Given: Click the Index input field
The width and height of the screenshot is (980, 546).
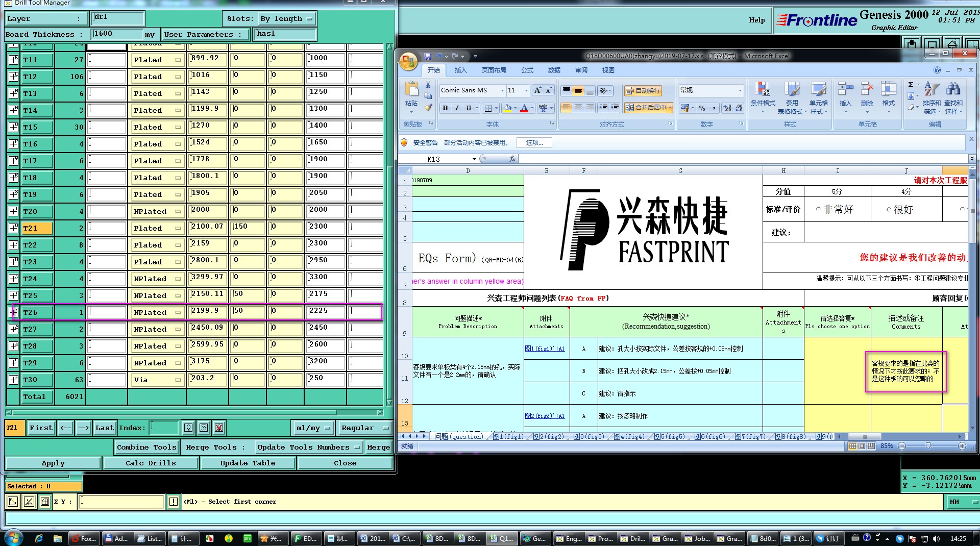Looking at the screenshot, I should click(x=164, y=428).
